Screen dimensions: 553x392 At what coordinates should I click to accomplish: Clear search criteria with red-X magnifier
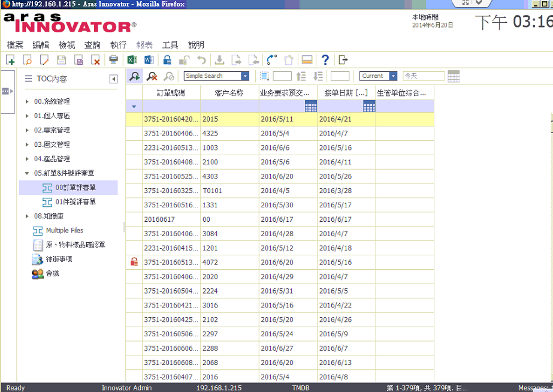tap(152, 76)
